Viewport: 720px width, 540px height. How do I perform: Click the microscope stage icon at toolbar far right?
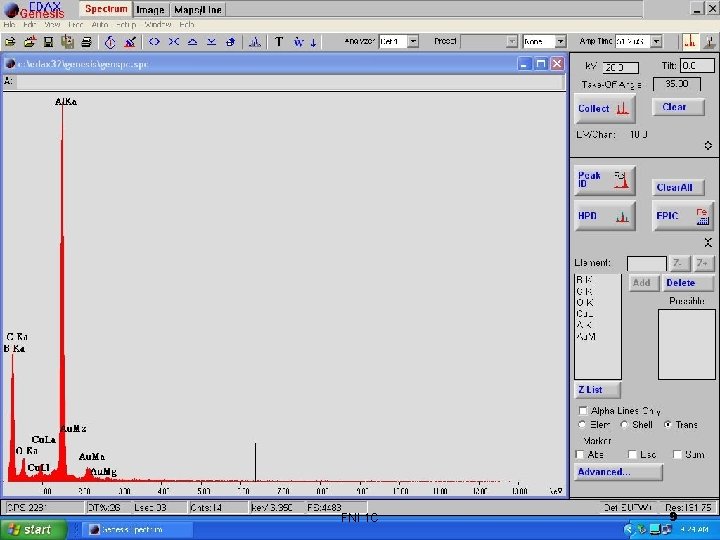[x=710, y=42]
